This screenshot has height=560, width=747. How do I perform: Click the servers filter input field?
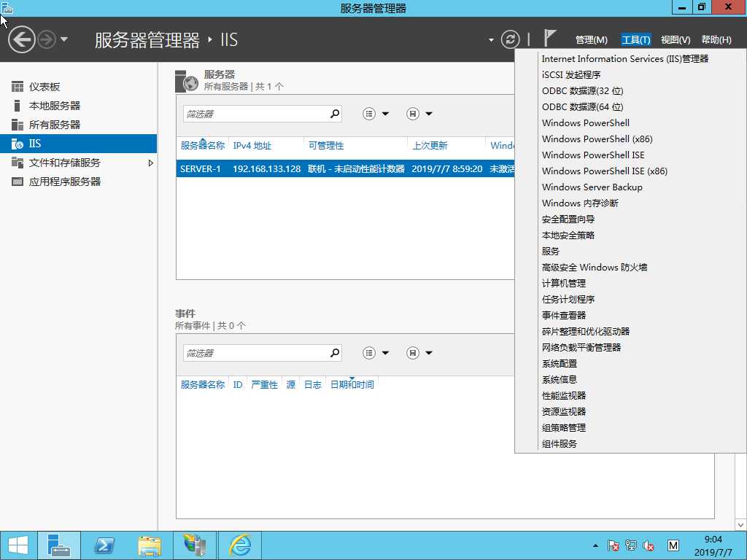[255, 114]
